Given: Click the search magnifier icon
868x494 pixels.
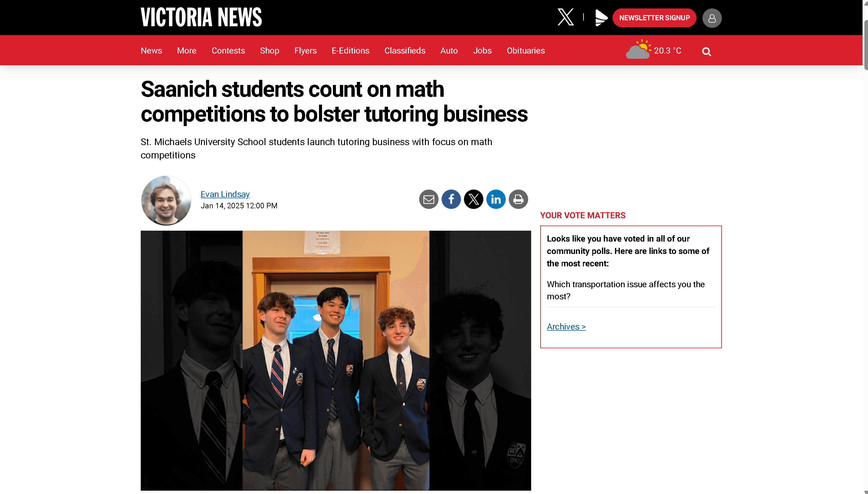Looking at the screenshot, I should (706, 52).
